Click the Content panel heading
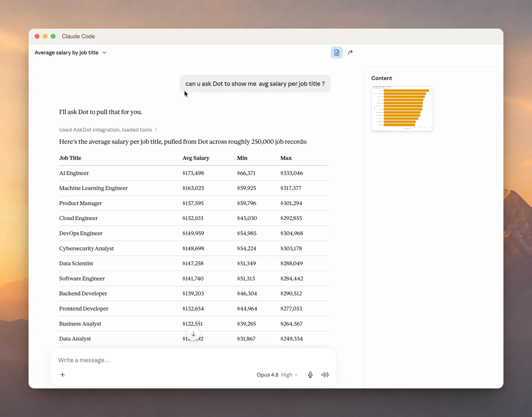Viewport: 532px width, 417px height. tap(382, 78)
